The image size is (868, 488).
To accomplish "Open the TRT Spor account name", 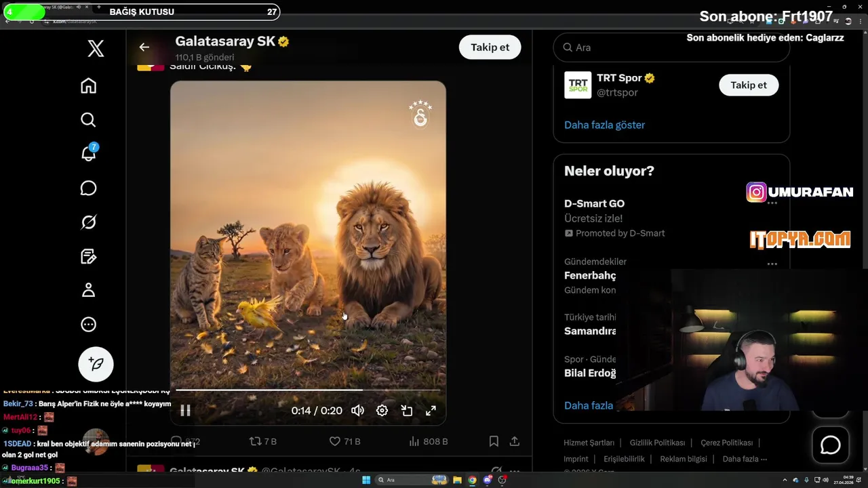I will click(619, 78).
